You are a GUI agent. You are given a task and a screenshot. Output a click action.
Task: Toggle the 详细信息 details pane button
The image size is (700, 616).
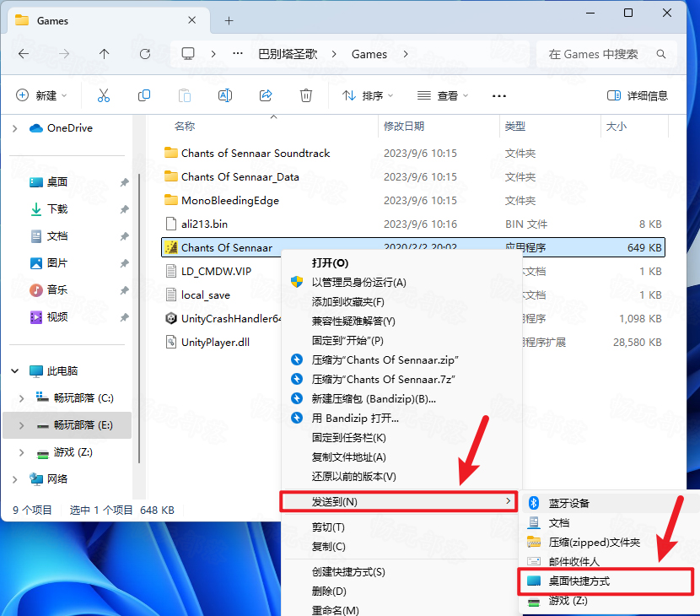click(x=638, y=95)
